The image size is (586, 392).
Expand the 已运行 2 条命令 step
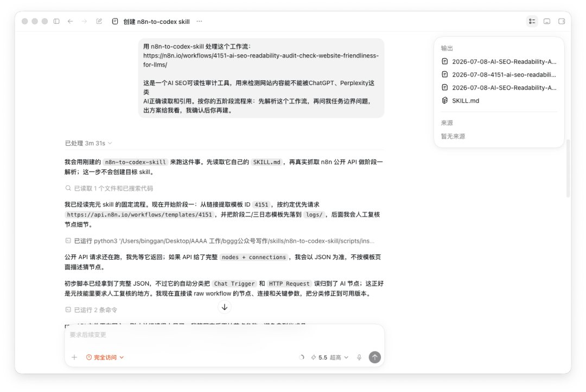pyautogui.click(x=91, y=310)
